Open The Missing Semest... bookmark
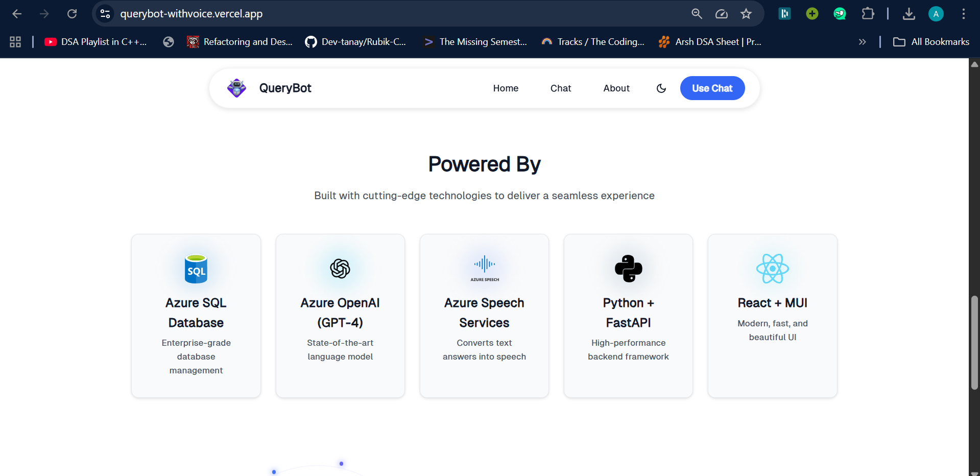The width and height of the screenshot is (980, 476). pos(475,42)
